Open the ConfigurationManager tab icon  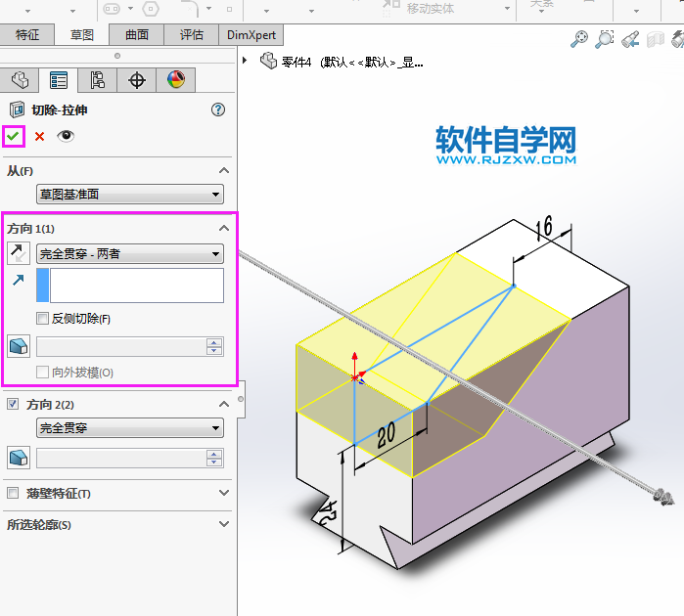point(97,80)
